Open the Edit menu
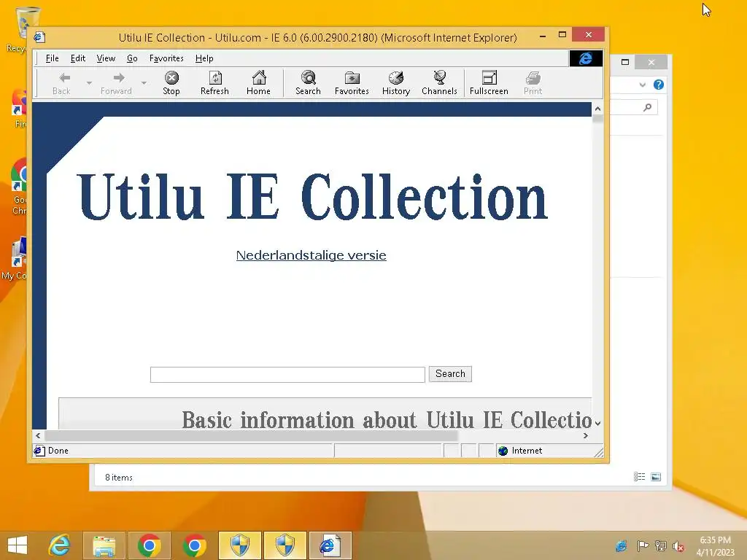The image size is (747, 560). click(77, 58)
